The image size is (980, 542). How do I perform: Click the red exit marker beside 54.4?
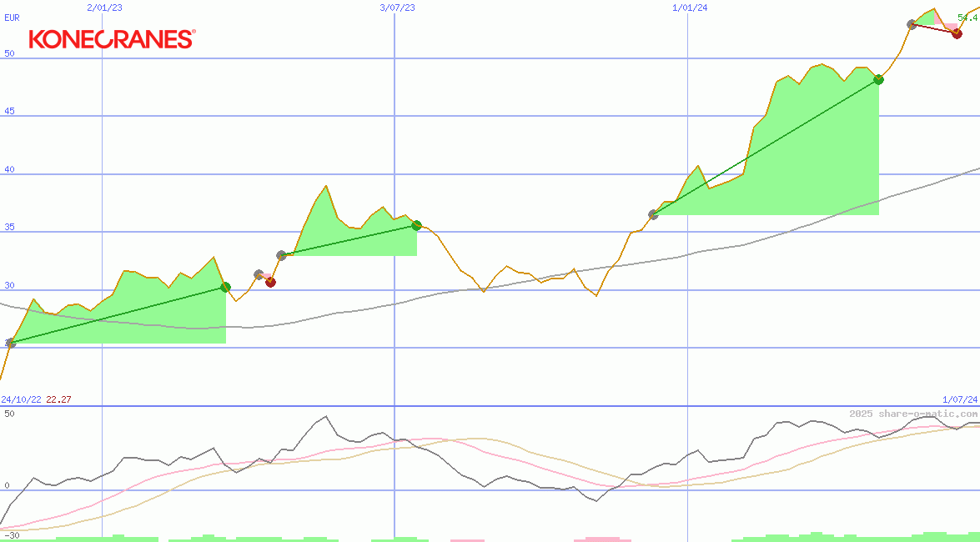tap(957, 33)
